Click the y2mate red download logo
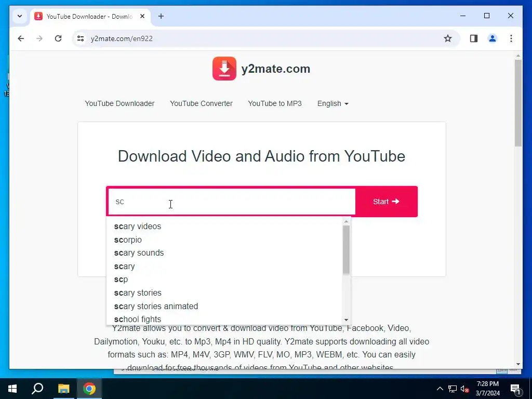This screenshot has height=399, width=532. [224, 69]
